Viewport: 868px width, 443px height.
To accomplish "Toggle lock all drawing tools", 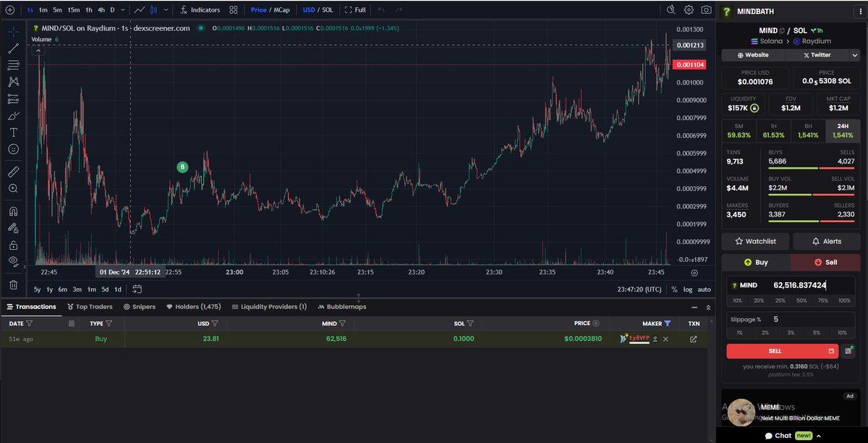I will pos(13,245).
